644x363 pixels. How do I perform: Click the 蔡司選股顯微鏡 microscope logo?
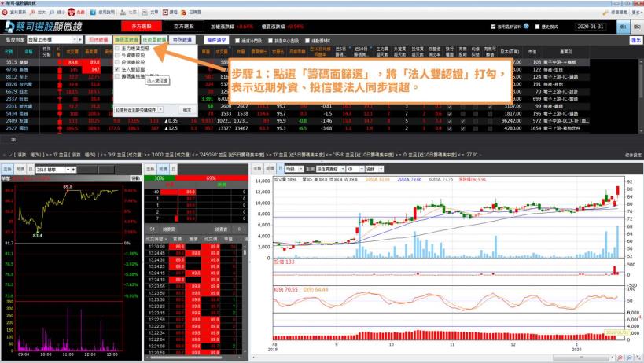click(9, 26)
